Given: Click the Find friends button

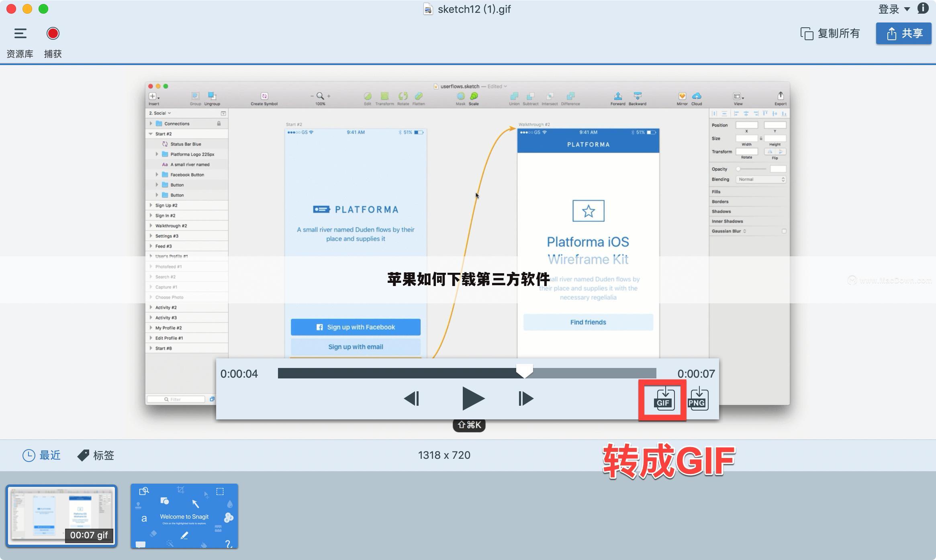Looking at the screenshot, I should click(x=588, y=322).
